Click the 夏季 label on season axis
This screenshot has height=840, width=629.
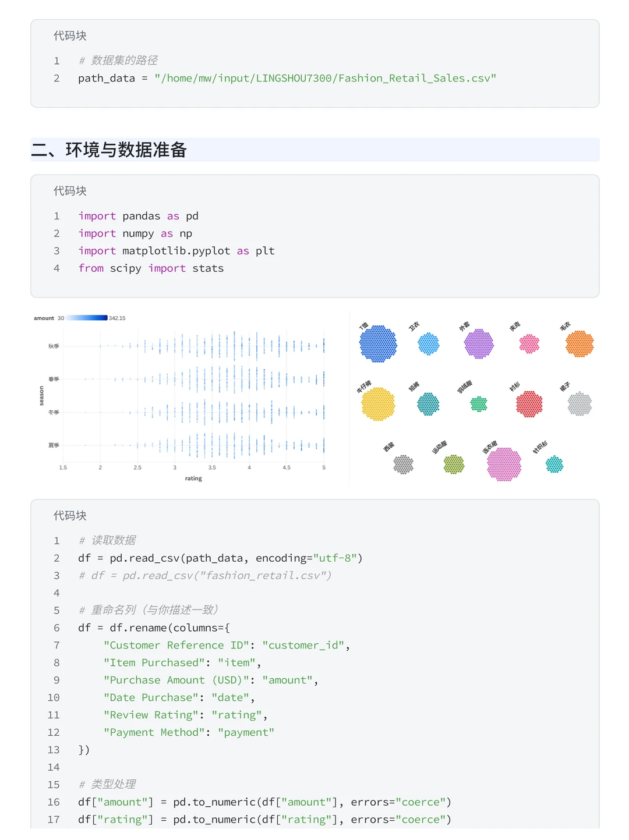[x=54, y=445]
